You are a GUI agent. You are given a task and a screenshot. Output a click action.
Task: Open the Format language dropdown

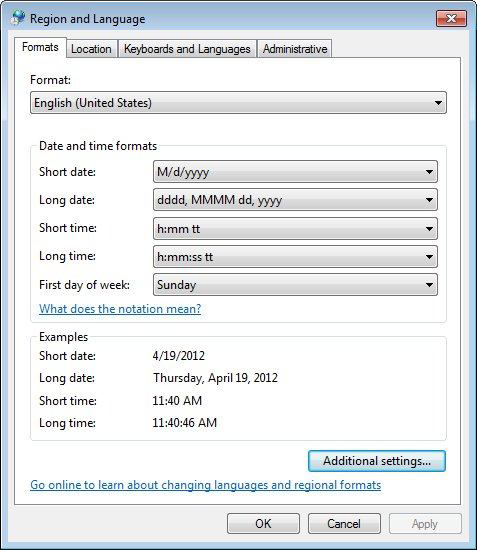[x=238, y=103]
